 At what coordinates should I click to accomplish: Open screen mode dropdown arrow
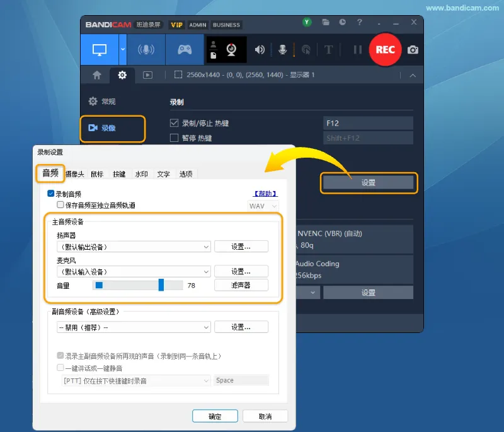(x=123, y=50)
